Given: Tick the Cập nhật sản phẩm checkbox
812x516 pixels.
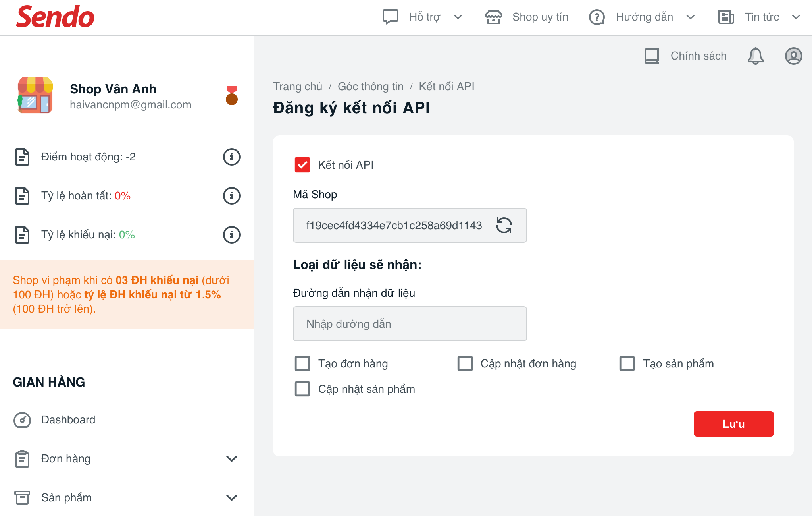Looking at the screenshot, I should point(302,389).
